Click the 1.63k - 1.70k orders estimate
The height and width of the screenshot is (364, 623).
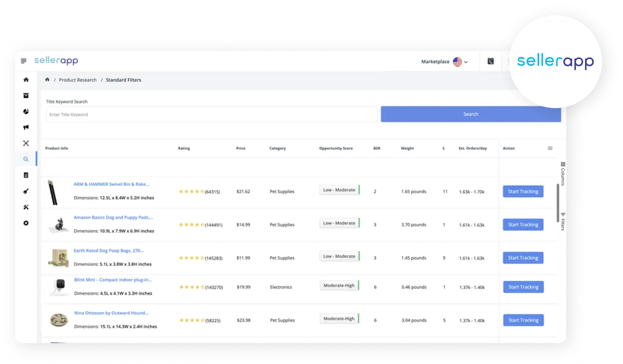pyautogui.click(x=472, y=192)
